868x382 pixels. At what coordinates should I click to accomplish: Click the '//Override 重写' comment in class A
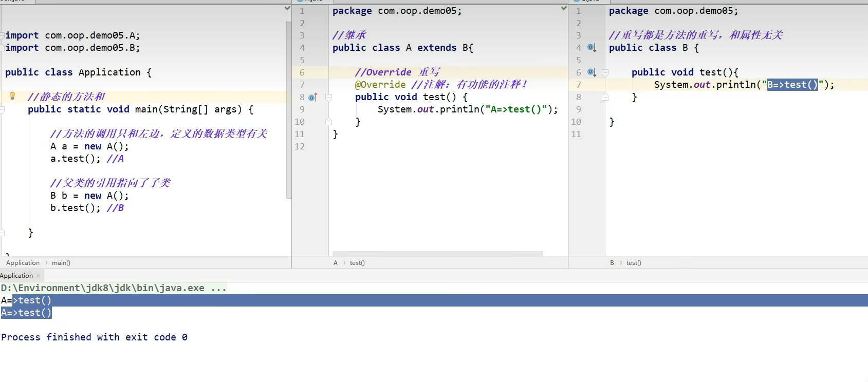397,72
